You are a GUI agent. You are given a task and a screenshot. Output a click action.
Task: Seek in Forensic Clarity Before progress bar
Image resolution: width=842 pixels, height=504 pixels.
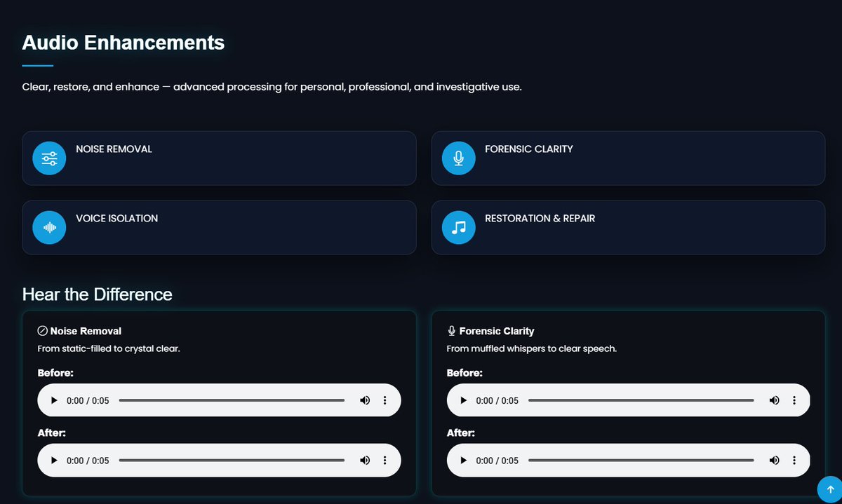(x=641, y=400)
